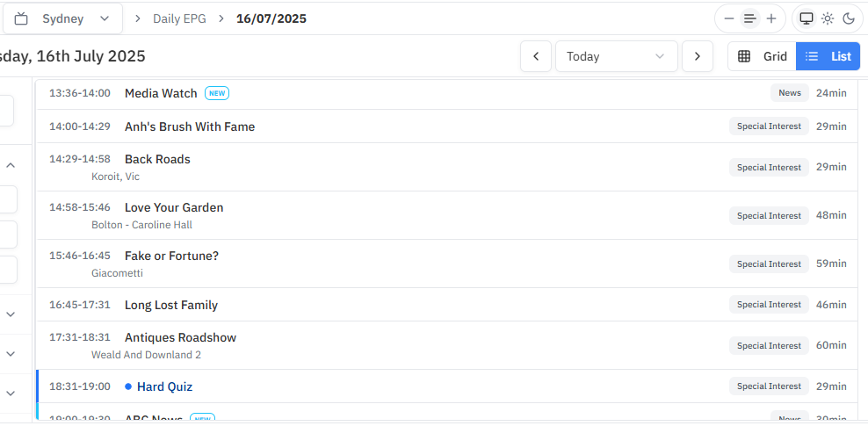Image resolution: width=868 pixels, height=426 pixels.
Task: Increase density with the plus icon
Action: click(x=771, y=18)
